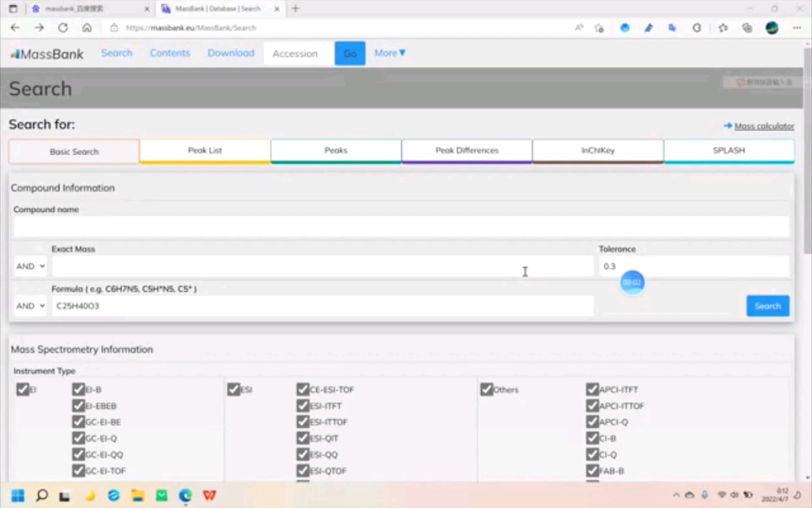This screenshot has width=812, height=508.
Task: Reload the page with the refresh icon
Action: (x=62, y=28)
